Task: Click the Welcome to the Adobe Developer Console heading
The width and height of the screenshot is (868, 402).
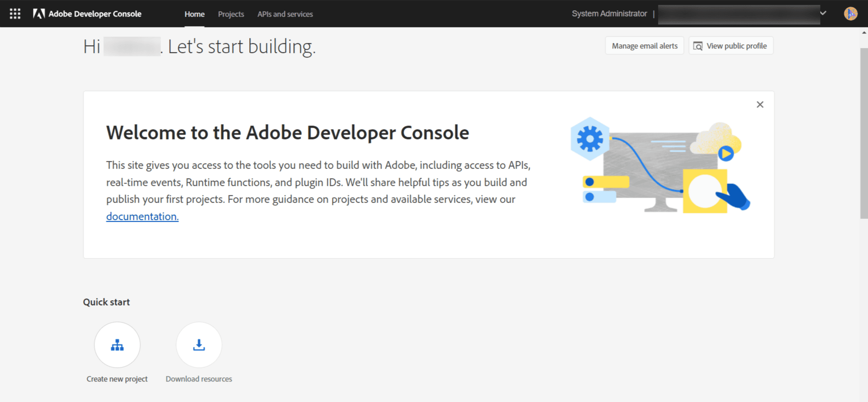Action: pyautogui.click(x=288, y=132)
